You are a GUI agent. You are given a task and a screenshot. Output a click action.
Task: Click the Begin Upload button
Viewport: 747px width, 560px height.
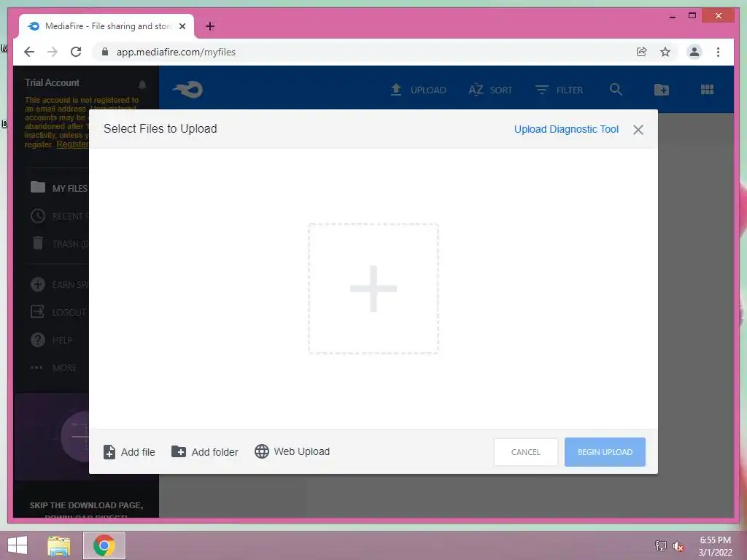point(605,452)
